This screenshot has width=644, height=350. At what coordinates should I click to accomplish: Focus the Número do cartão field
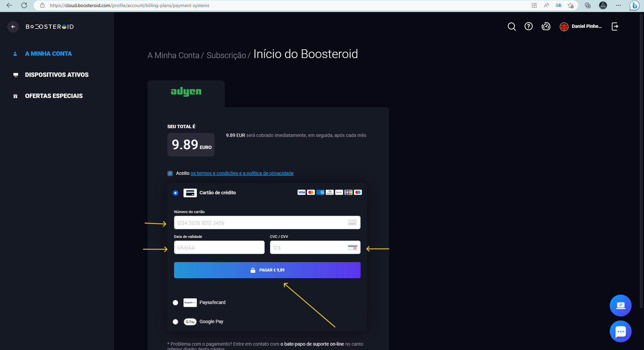[x=267, y=222]
